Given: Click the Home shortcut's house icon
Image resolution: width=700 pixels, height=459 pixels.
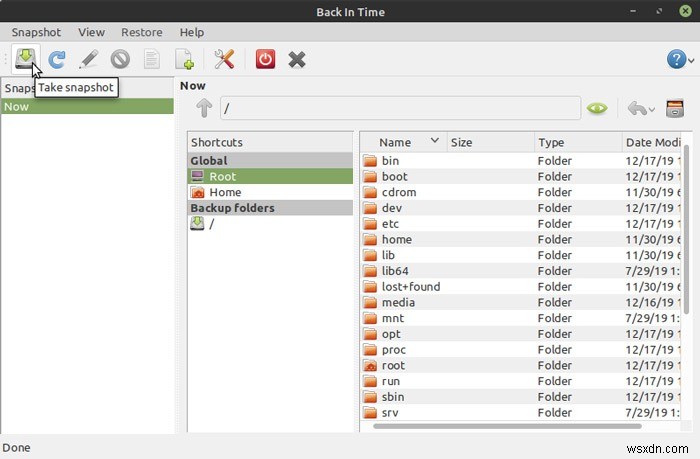Looking at the screenshot, I should pyautogui.click(x=197, y=192).
